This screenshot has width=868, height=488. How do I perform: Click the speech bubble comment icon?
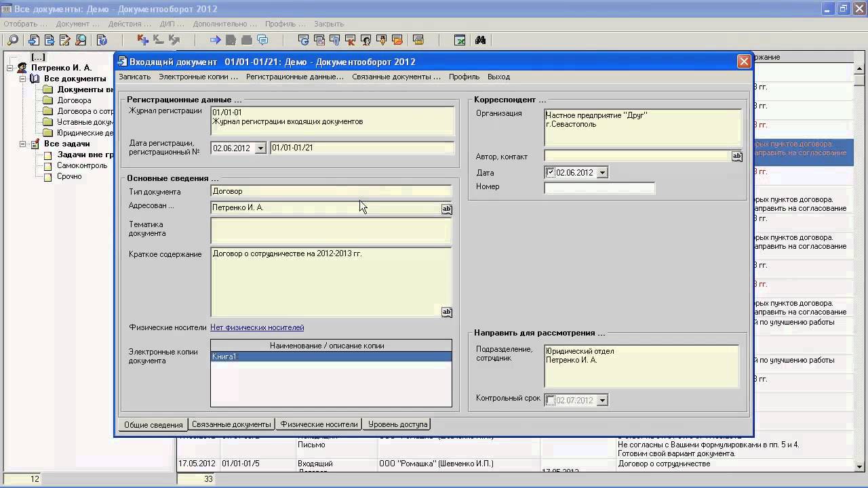click(262, 40)
